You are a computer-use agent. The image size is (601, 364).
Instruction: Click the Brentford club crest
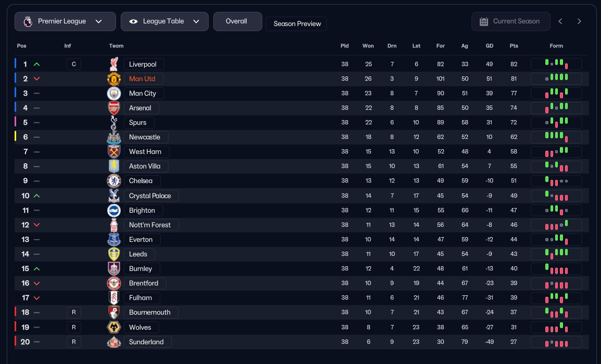(x=114, y=283)
